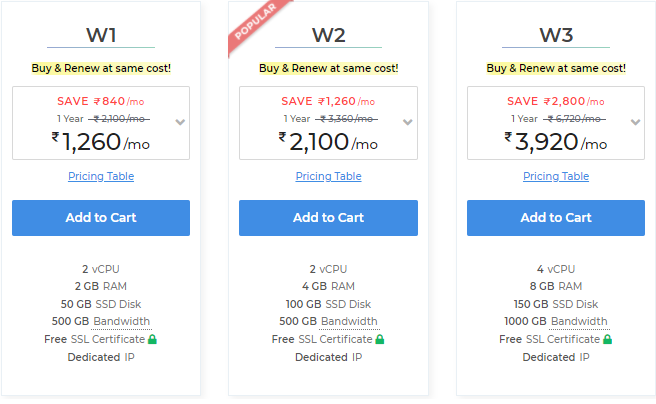Click the ₹3,920/mo price box in W3

(556, 123)
